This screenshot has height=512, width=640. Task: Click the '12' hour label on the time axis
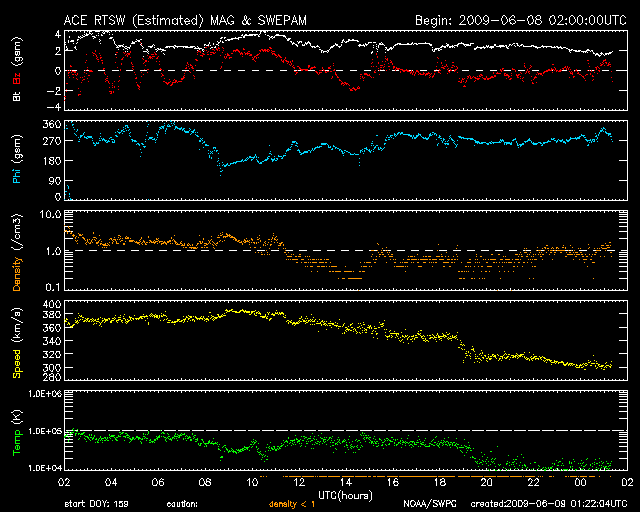click(299, 483)
